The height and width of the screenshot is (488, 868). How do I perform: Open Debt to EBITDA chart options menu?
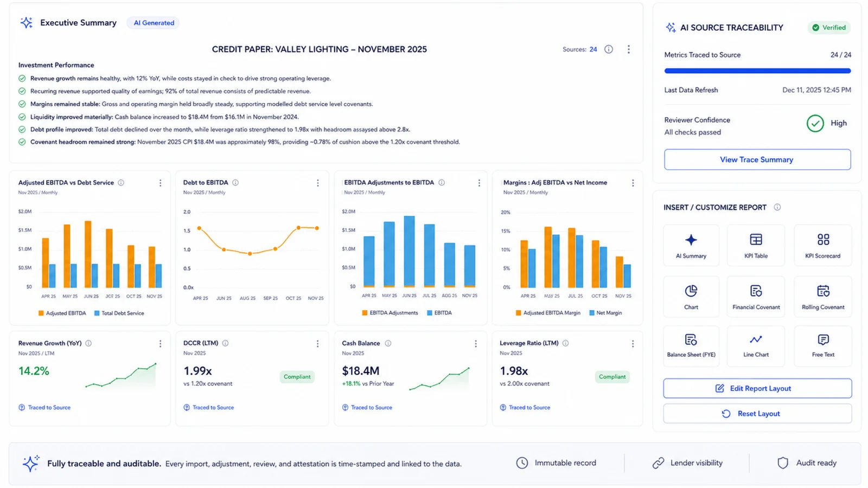coord(318,183)
